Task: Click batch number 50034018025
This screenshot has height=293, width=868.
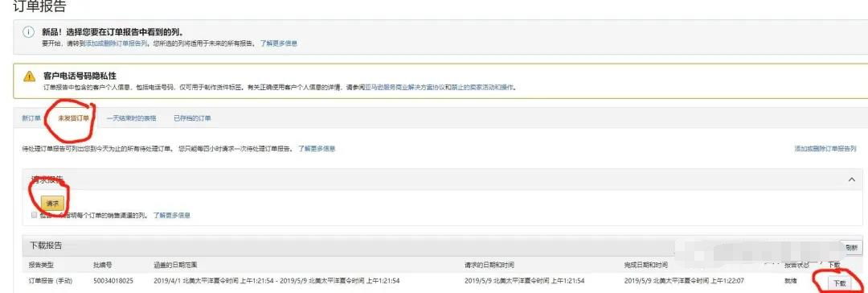Action: [x=113, y=282]
